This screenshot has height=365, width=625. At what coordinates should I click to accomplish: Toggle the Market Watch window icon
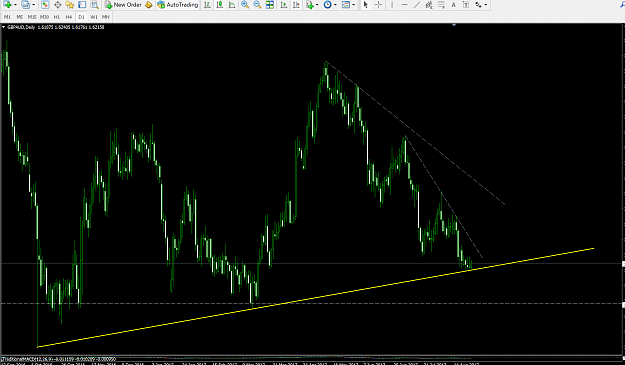(45, 4)
